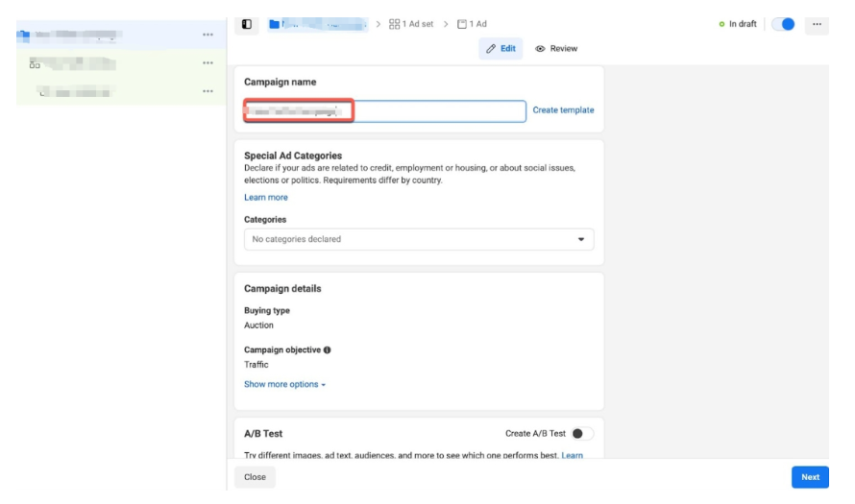Open the ad row's three-dot menu

(208, 91)
